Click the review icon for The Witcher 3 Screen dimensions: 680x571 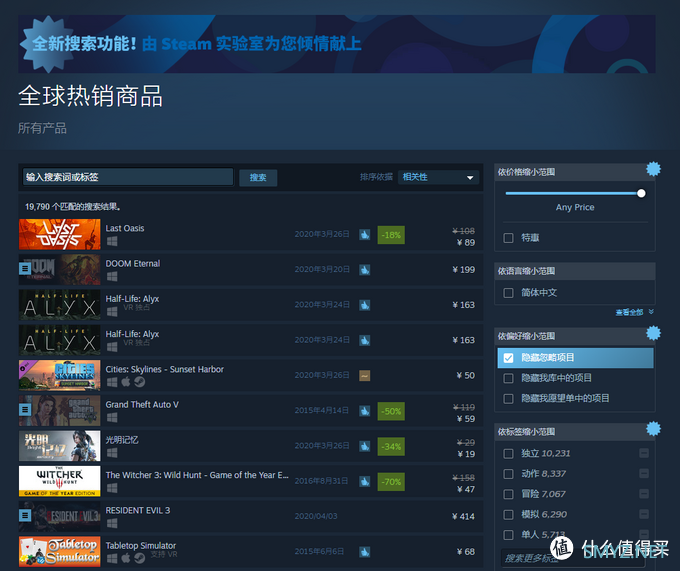[365, 481]
